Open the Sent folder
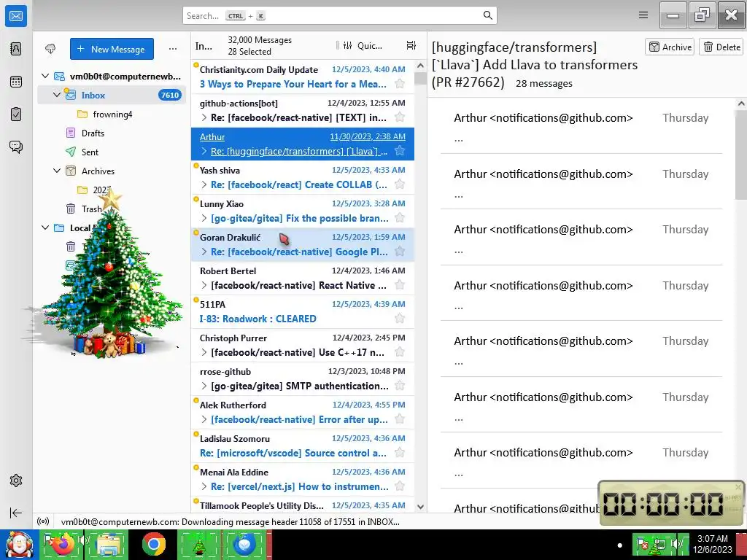The width and height of the screenshot is (747, 560). click(x=90, y=152)
